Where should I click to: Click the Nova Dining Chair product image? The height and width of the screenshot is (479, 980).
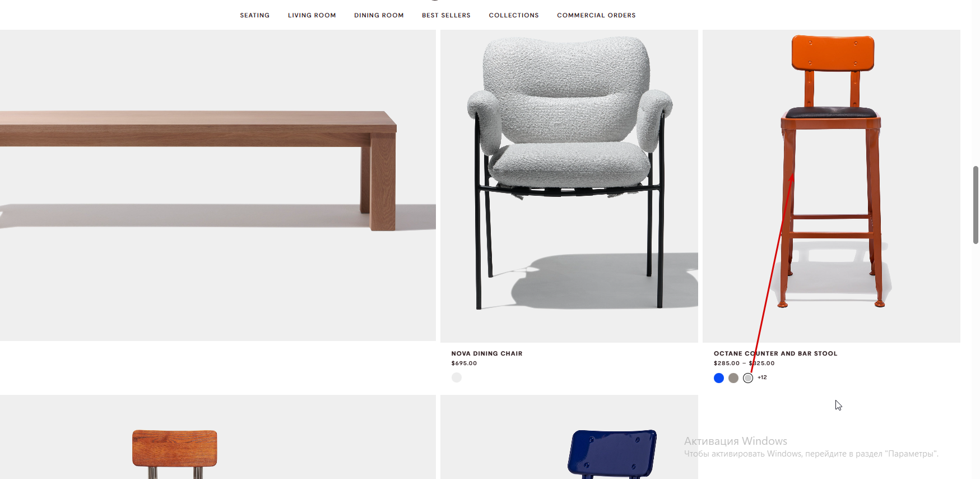click(x=569, y=186)
